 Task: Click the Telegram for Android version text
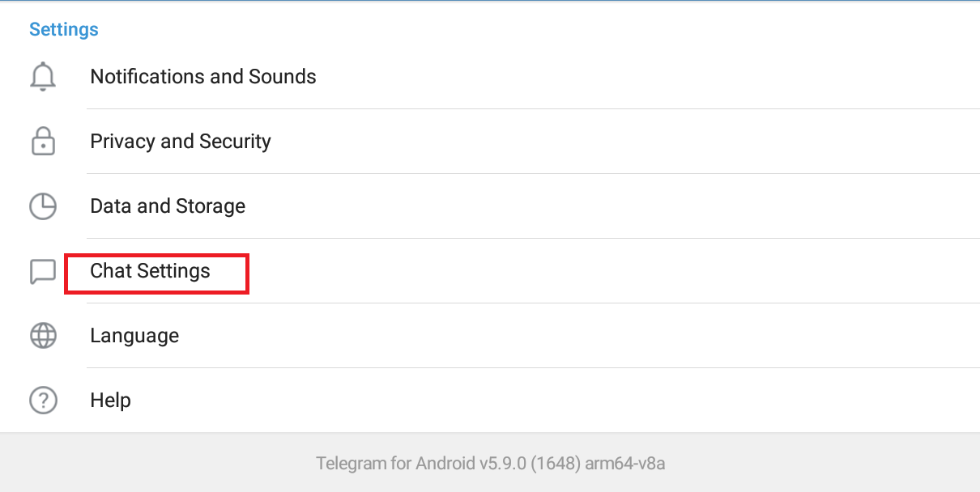(x=490, y=464)
